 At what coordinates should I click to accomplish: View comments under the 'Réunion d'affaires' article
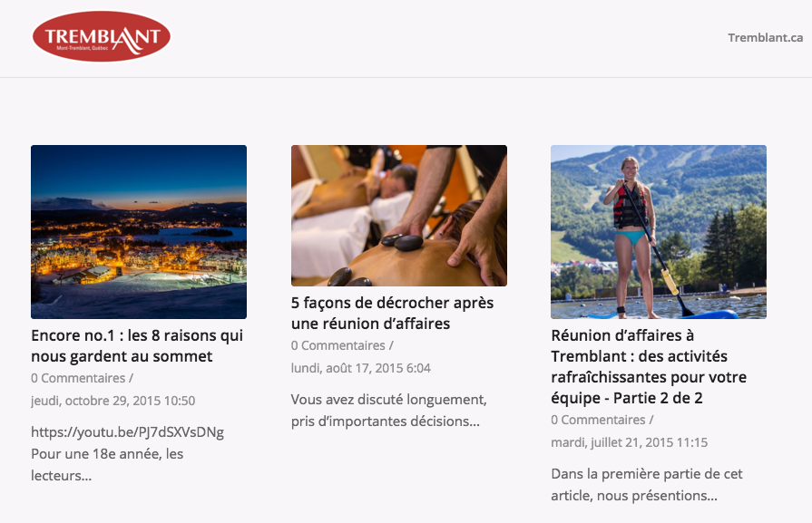[x=598, y=420]
